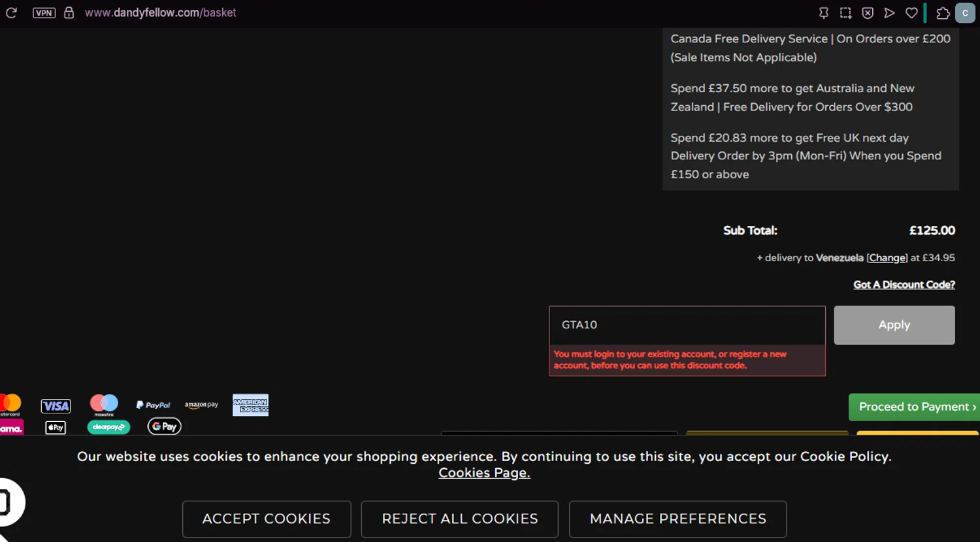Click the Apple Pay logo
The height and width of the screenshot is (542, 980).
(56, 428)
